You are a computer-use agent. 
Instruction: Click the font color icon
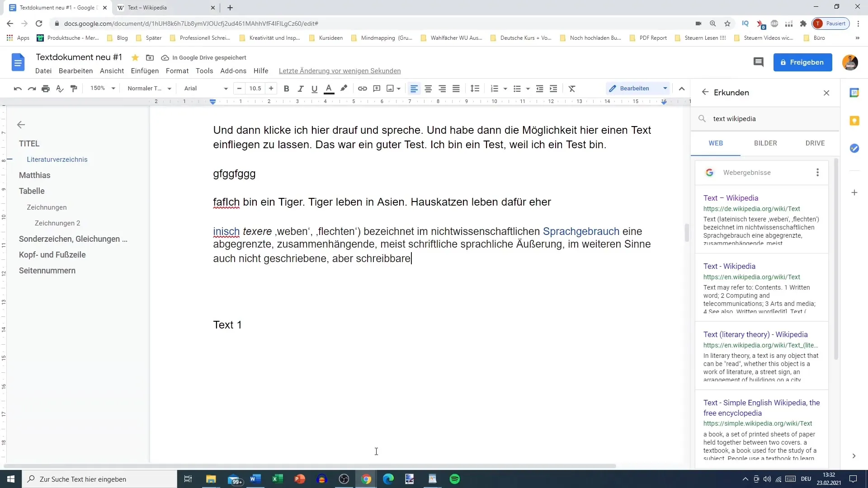(329, 88)
